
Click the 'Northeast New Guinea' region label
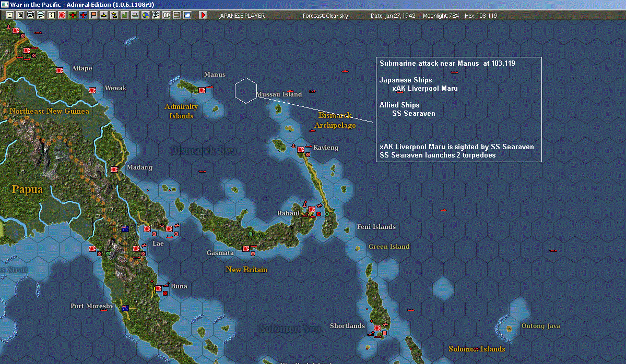coord(50,111)
